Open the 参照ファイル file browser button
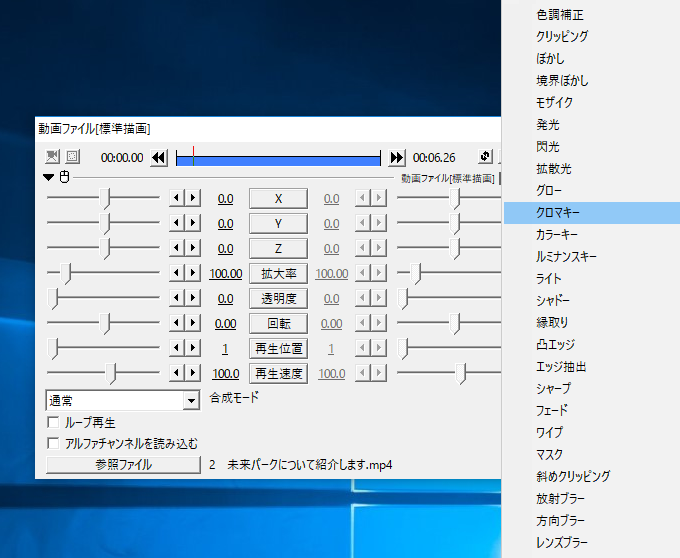This screenshot has height=558, width=680. coord(123,465)
